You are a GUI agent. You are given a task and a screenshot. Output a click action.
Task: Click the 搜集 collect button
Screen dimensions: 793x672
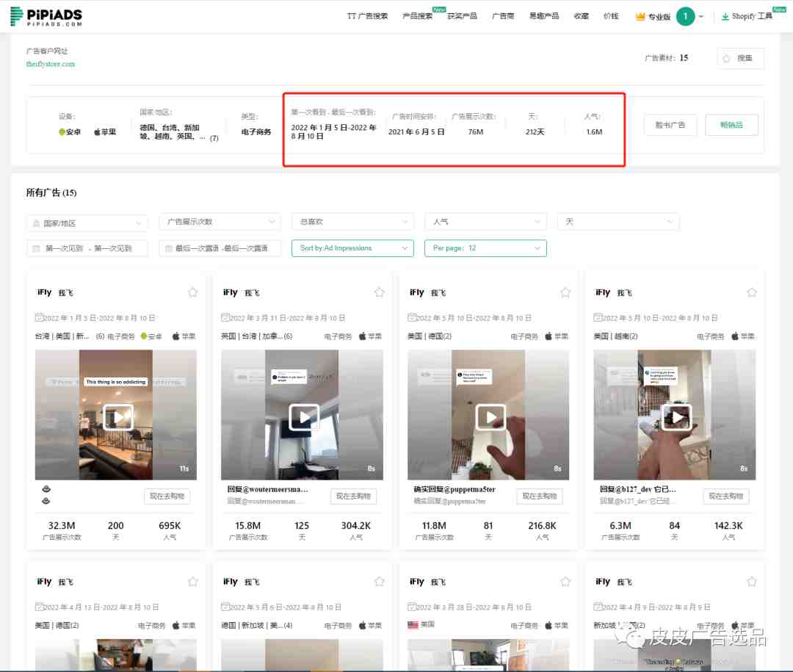click(740, 58)
